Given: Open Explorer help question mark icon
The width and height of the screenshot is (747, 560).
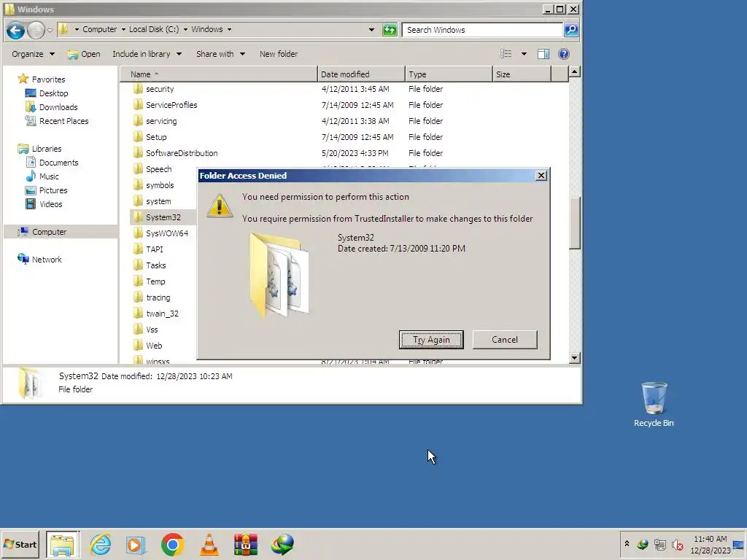Looking at the screenshot, I should (564, 54).
